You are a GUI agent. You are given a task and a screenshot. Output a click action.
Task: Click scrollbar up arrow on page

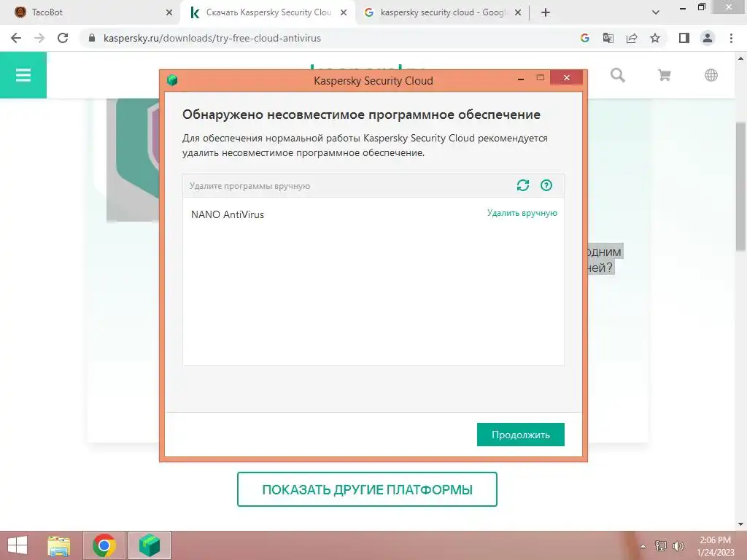[x=741, y=59]
